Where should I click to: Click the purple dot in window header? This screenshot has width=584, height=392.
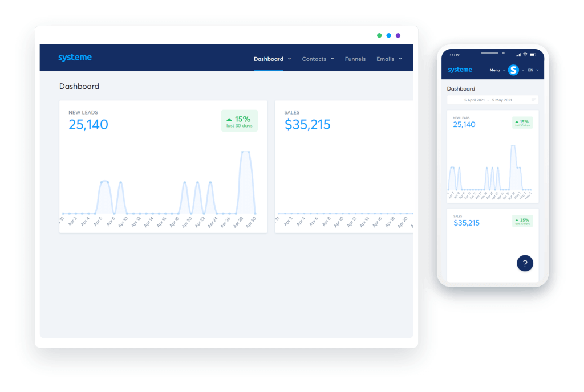[398, 35]
